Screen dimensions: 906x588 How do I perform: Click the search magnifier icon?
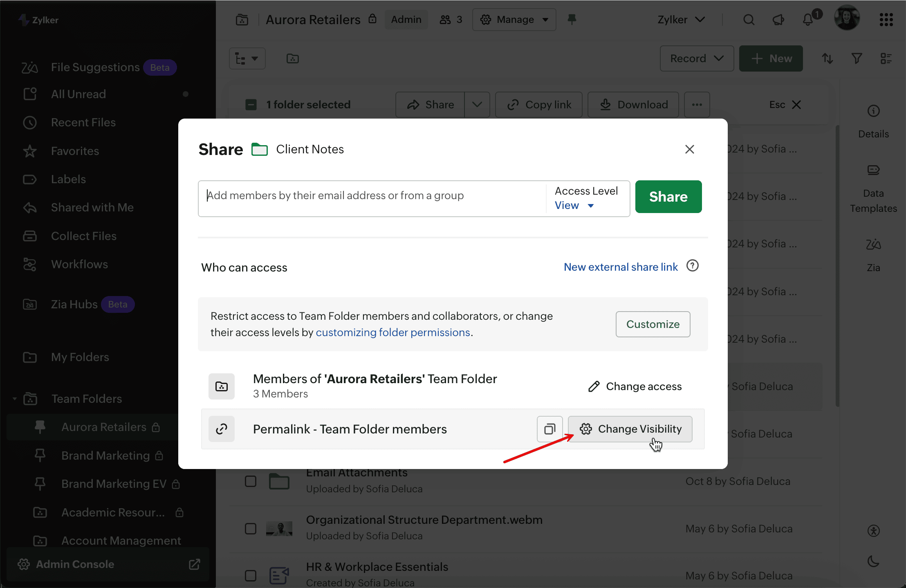[x=749, y=20]
